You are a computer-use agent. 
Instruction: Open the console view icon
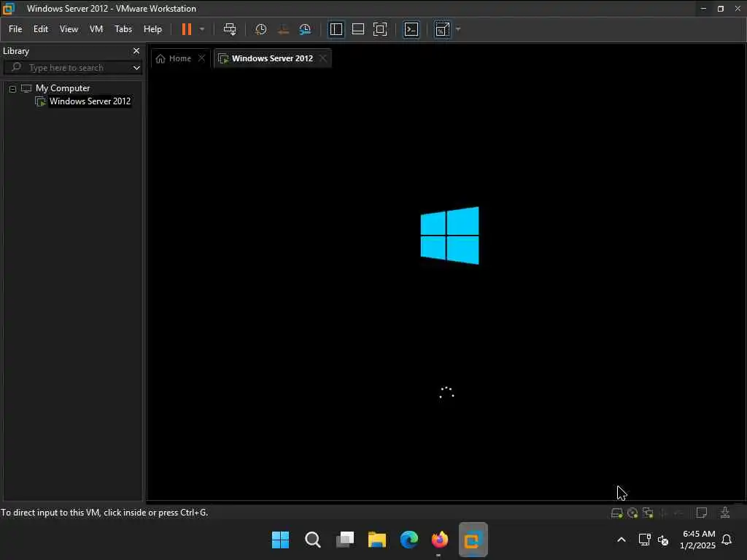tap(411, 29)
